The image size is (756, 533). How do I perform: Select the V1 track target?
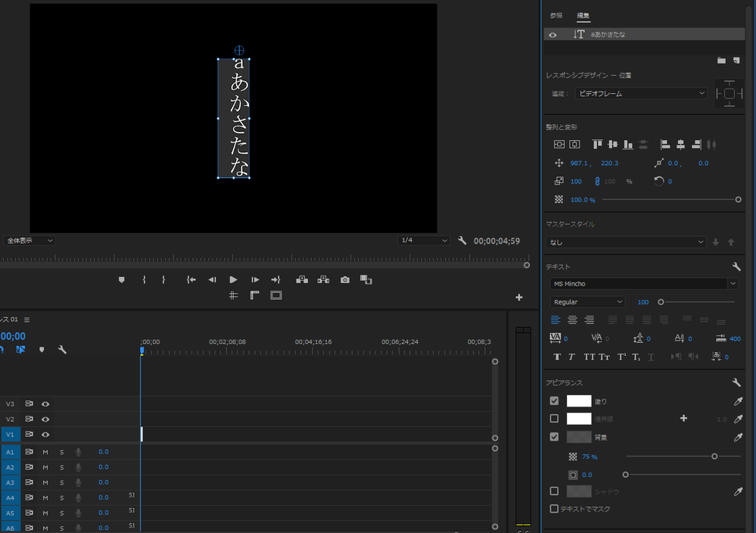point(10,435)
